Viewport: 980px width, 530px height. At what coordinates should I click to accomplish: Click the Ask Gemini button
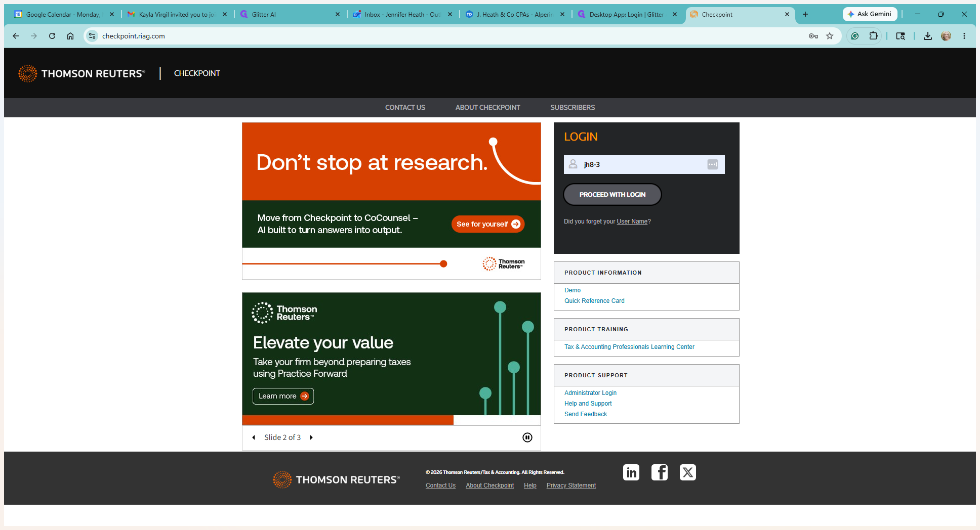[870, 14]
